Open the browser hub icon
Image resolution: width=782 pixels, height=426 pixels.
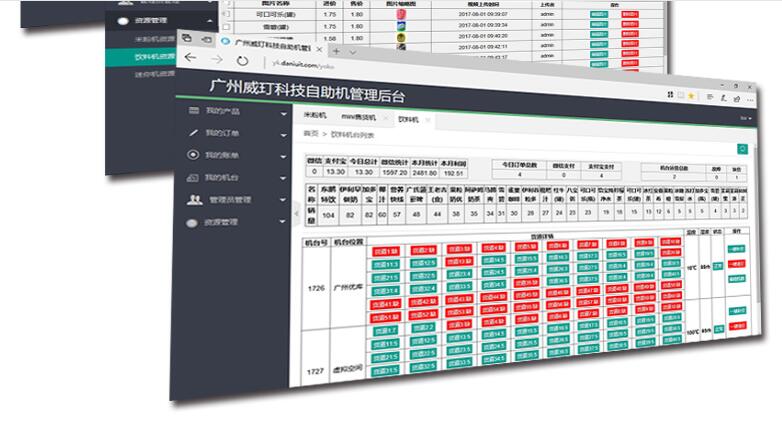click(x=710, y=97)
